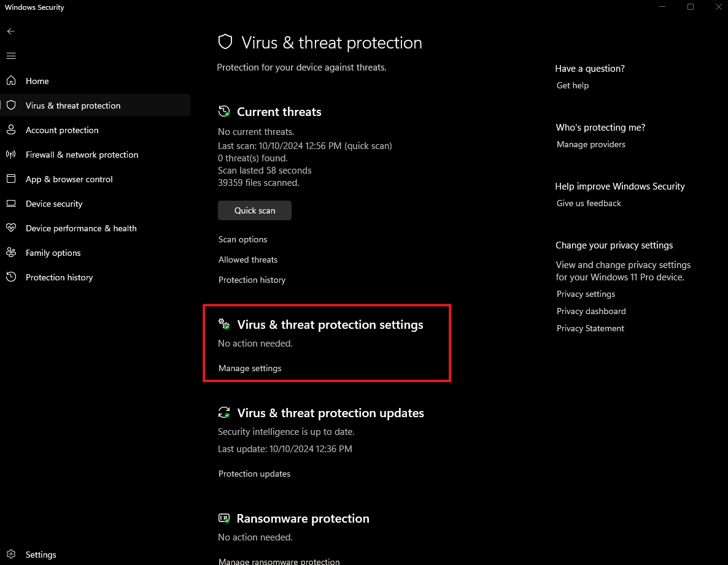The image size is (728, 565).
Task: Open the Privacy dashboard link
Action: coord(591,311)
